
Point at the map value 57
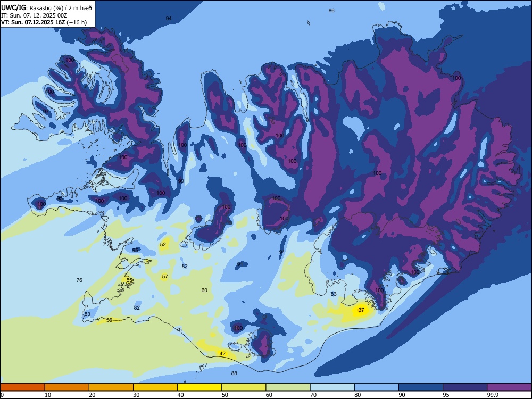click(165, 277)
